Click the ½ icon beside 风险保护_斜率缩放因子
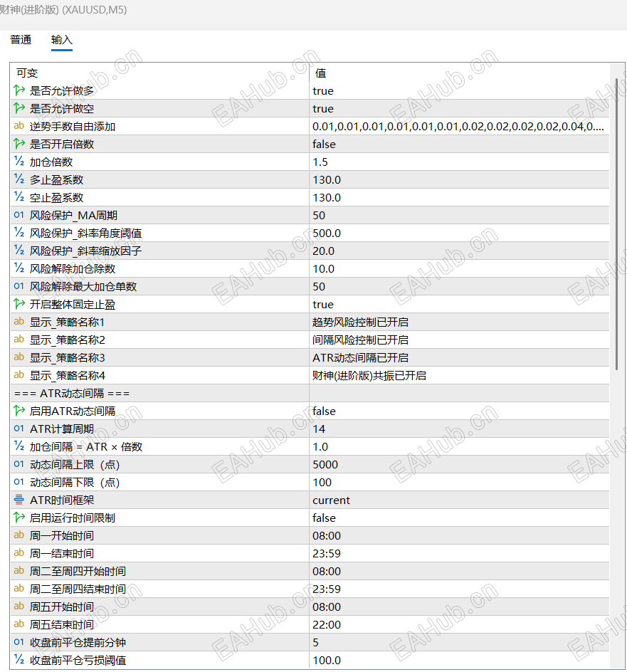Screen dimensions: 627x672 19,251
